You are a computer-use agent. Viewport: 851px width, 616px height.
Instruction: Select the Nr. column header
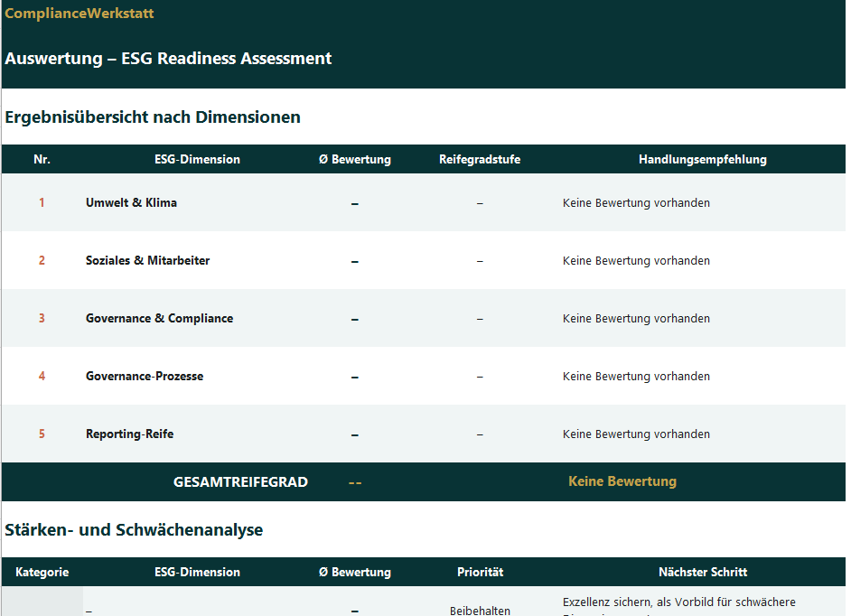point(42,160)
